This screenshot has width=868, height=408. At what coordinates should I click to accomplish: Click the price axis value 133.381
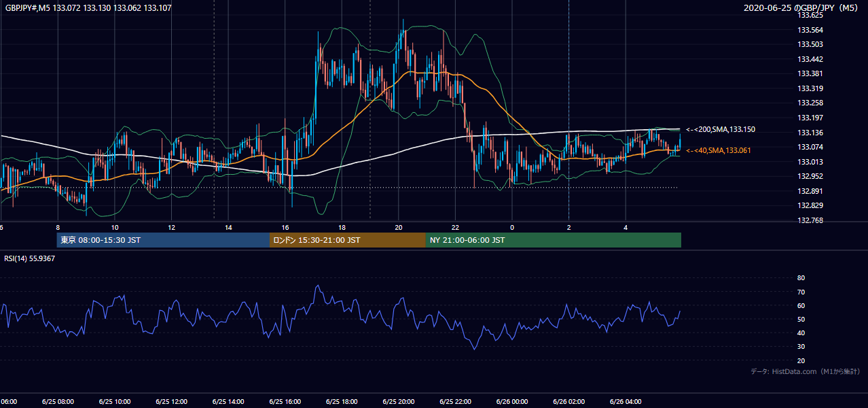tap(810, 73)
